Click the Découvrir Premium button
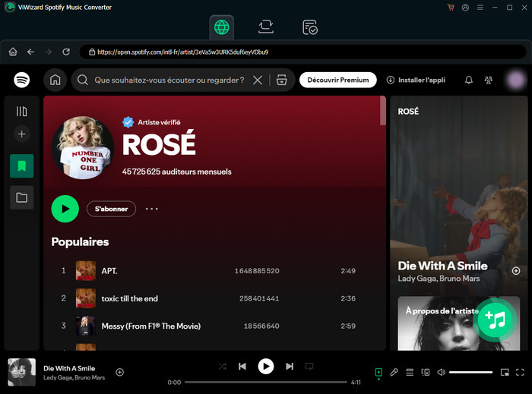 coord(337,80)
